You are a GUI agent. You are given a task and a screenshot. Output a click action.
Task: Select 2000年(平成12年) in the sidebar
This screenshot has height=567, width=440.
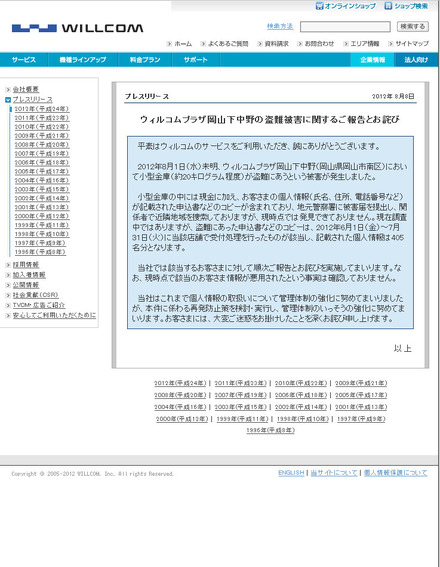click(42, 216)
